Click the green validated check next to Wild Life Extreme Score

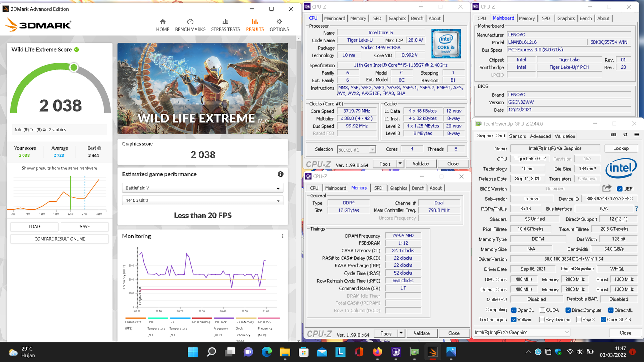pyautogui.click(x=77, y=50)
